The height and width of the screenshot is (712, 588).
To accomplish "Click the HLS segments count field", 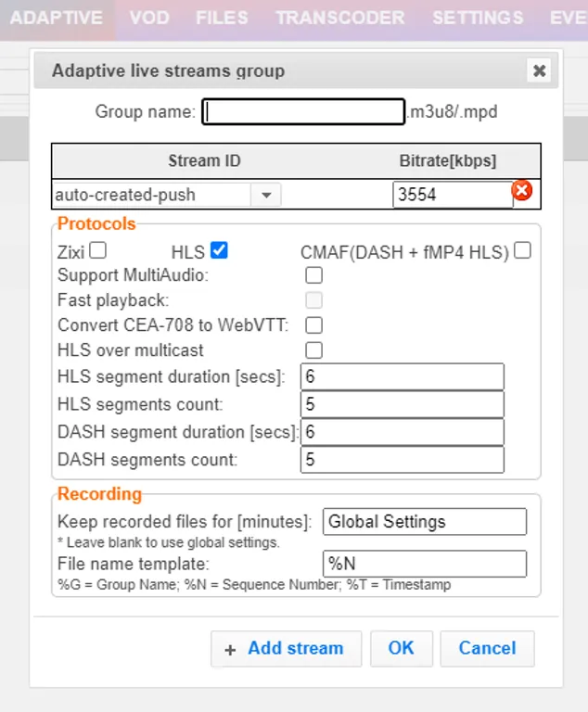I will coord(403,404).
